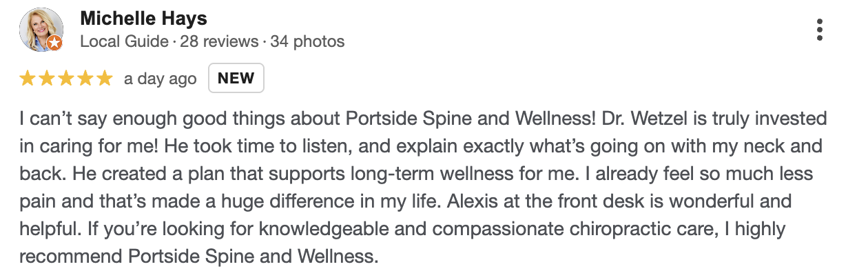Screen dimensions: 868x280
Task: Click the first rating star
Action: 28,79
